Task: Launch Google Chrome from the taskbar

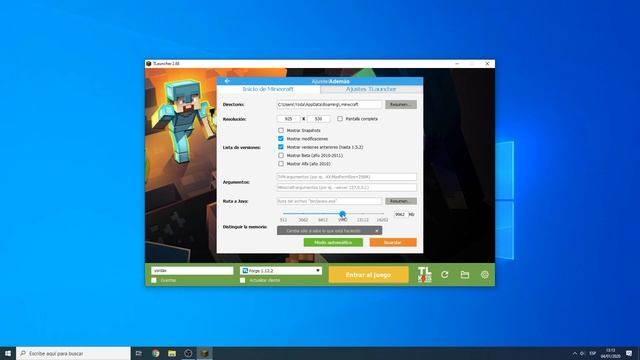Action: [156, 353]
